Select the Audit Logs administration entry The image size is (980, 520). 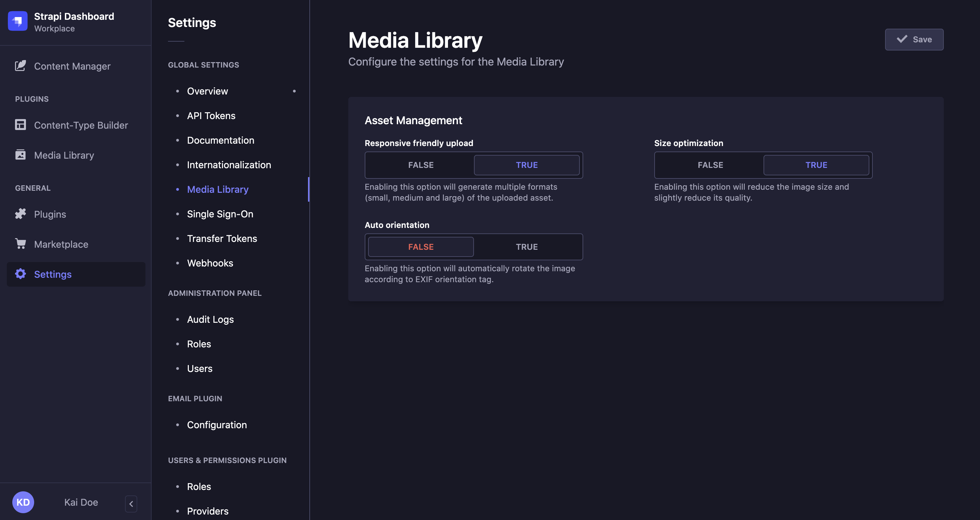click(x=210, y=319)
